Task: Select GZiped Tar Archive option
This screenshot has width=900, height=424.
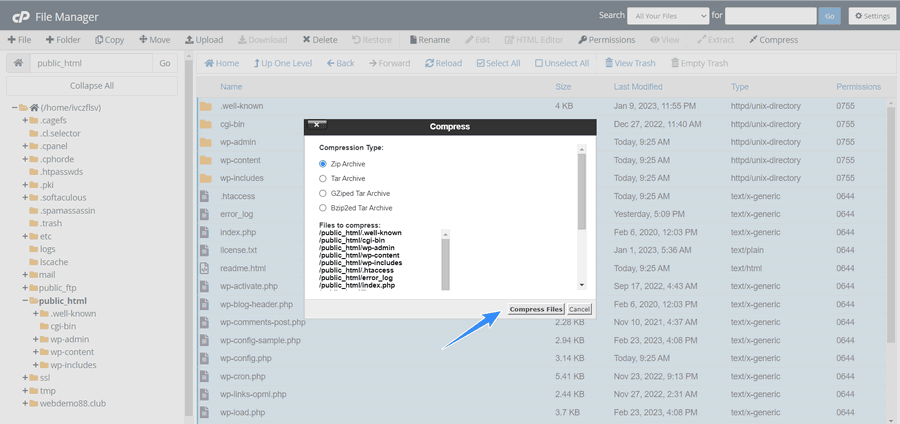Action: tap(323, 193)
